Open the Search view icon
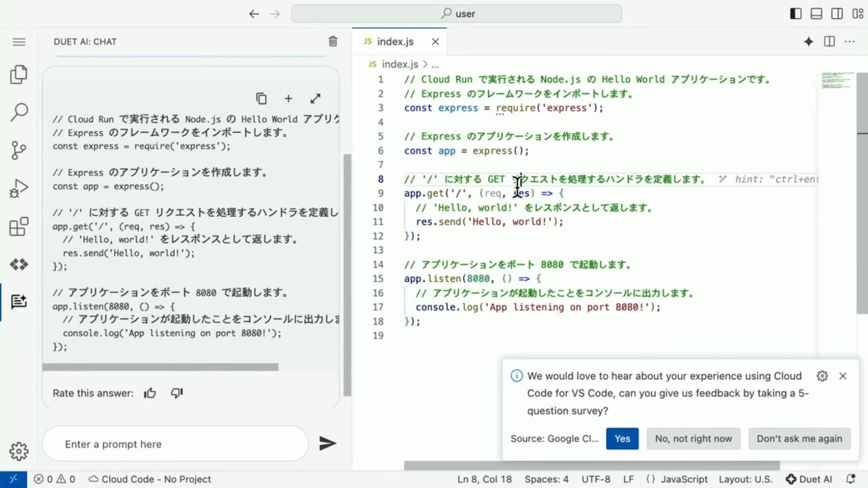 click(x=19, y=112)
